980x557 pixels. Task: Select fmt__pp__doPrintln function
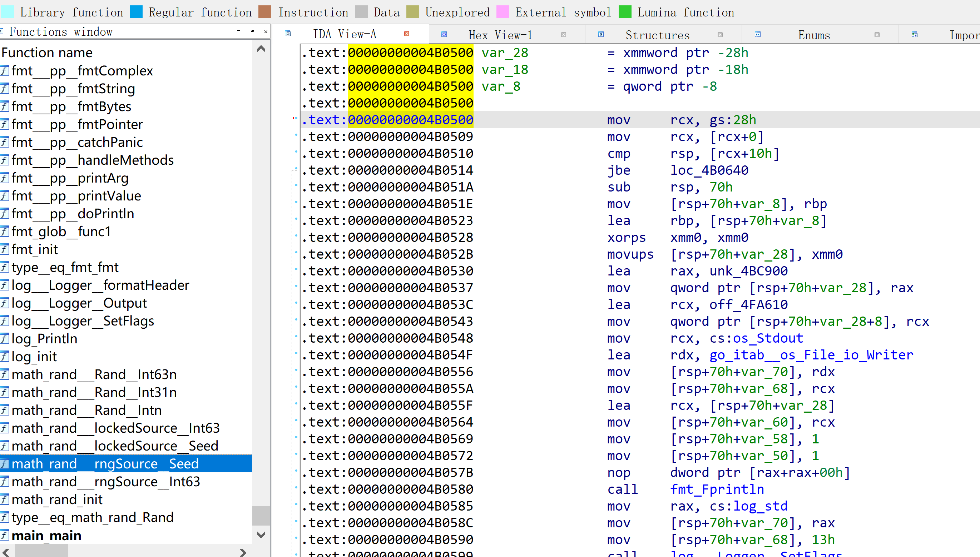click(126, 213)
